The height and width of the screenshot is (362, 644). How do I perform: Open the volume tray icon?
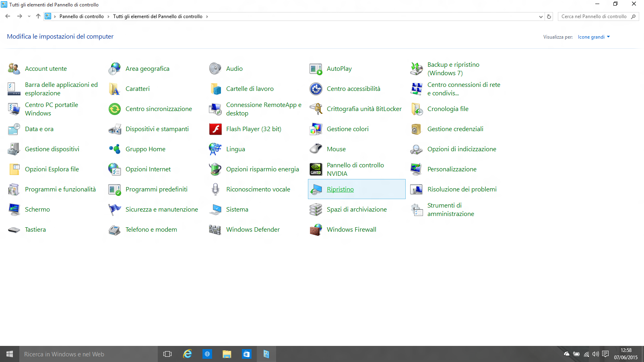tap(596, 354)
